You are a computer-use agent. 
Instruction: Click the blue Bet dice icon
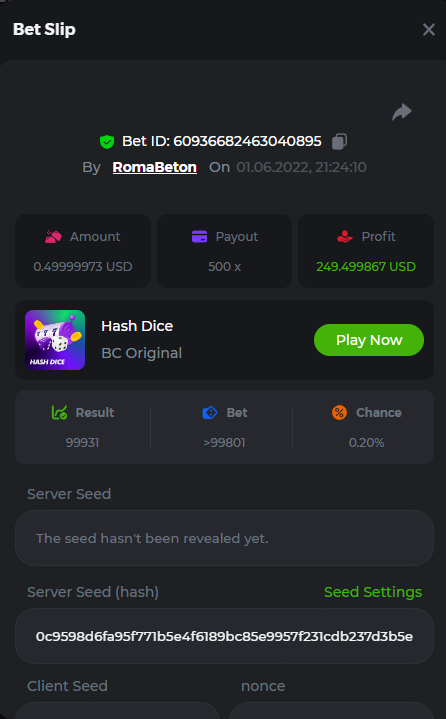[x=210, y=413]
